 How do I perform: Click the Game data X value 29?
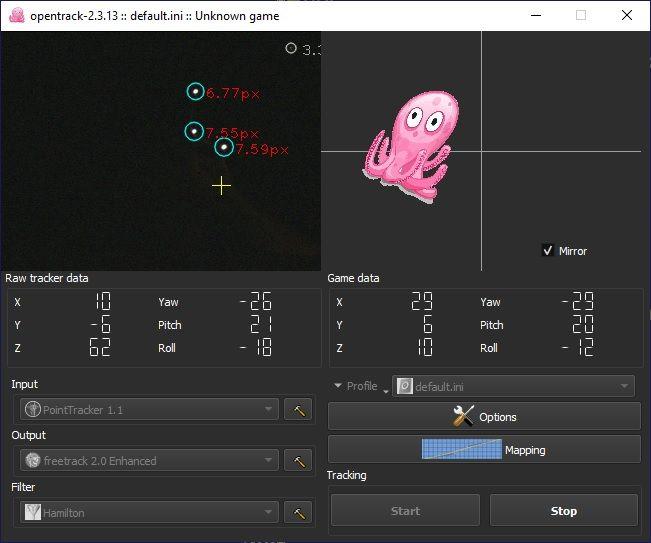[x=422, y=301]
